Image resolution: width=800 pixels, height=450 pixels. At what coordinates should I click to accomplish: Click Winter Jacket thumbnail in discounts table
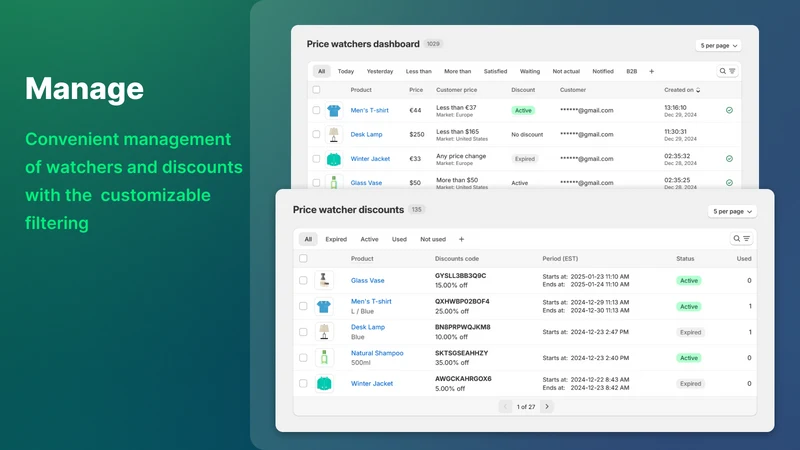pos(324,383)
